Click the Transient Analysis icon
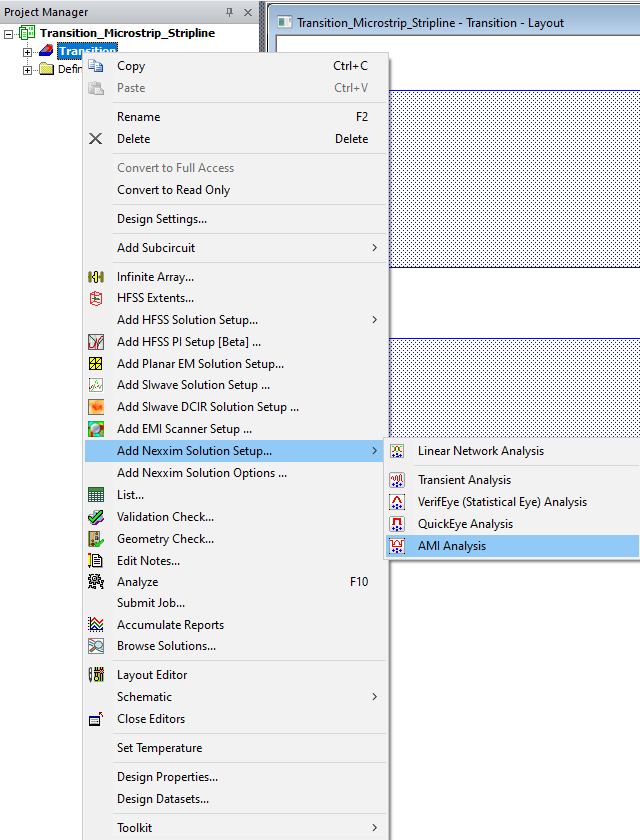Screen dimensions: 640x840 (x=397, y=480)
